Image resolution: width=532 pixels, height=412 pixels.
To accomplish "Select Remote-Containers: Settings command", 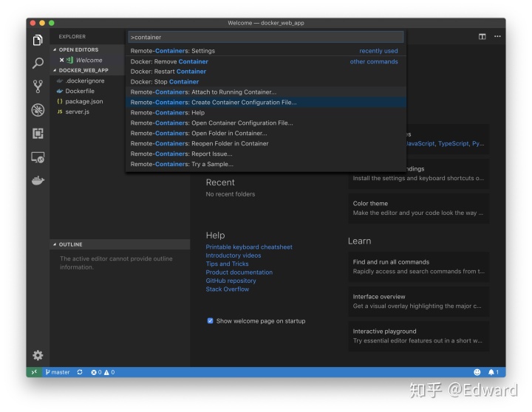I will click(x=266, y=51).
